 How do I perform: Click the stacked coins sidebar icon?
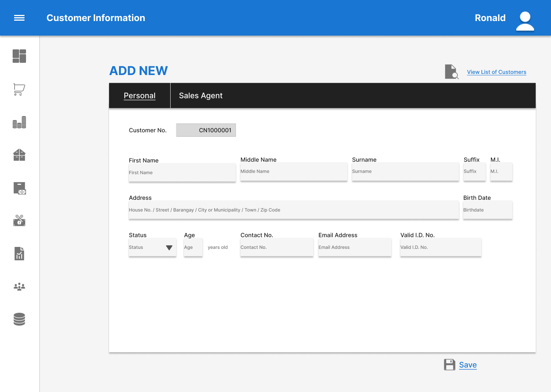pyautogui.click(x=19, y=122)
